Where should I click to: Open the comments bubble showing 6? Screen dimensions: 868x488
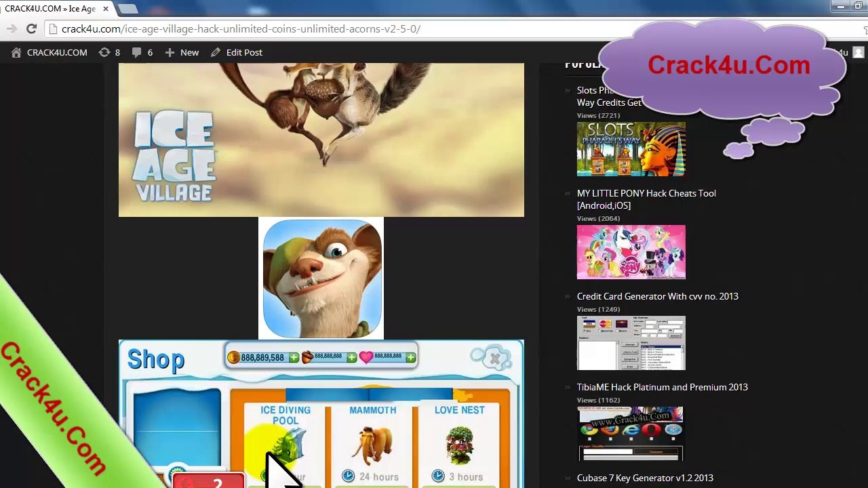142,52
